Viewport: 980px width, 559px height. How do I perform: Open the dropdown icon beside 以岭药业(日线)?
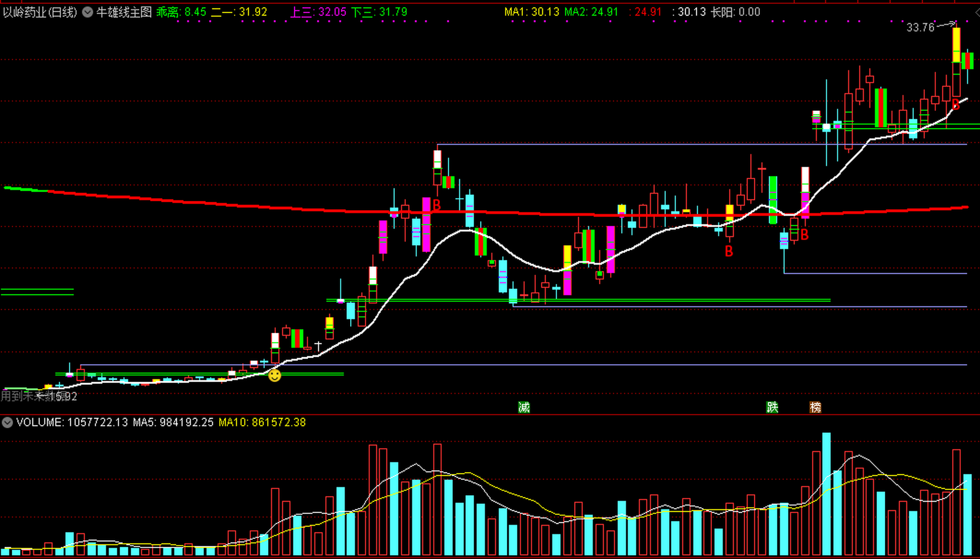point(88,12)
